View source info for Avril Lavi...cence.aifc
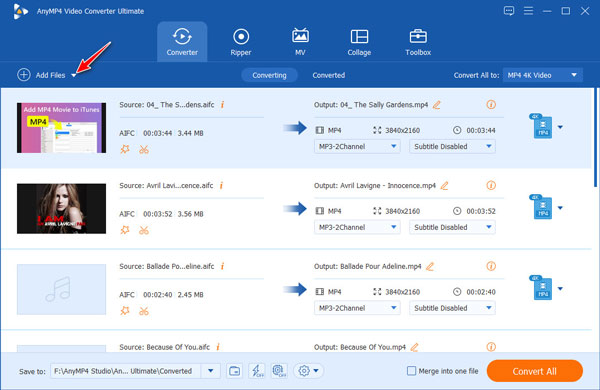The height and width of the screenshot is (390, 600). pos(221,185)
